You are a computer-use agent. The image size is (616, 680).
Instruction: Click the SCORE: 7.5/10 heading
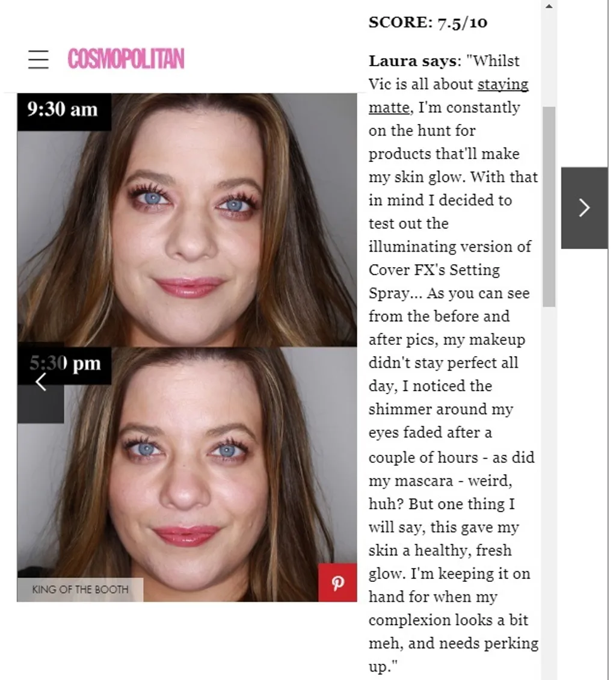coord(428,22)
